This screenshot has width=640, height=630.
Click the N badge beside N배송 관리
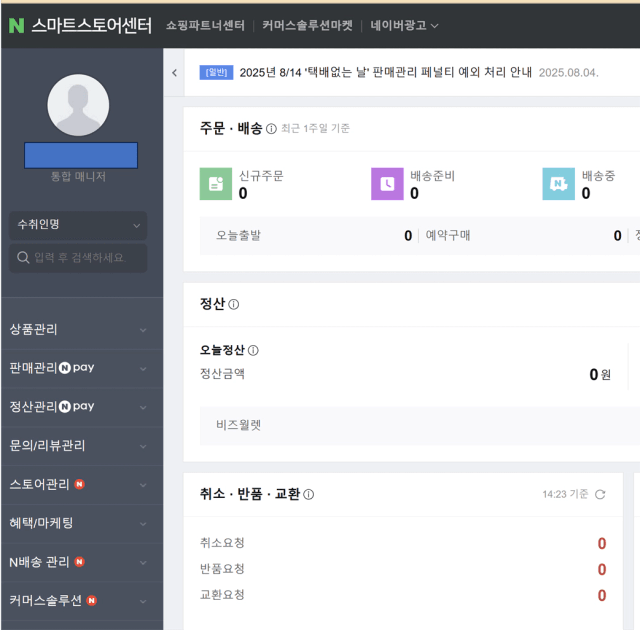click(80, 562)
